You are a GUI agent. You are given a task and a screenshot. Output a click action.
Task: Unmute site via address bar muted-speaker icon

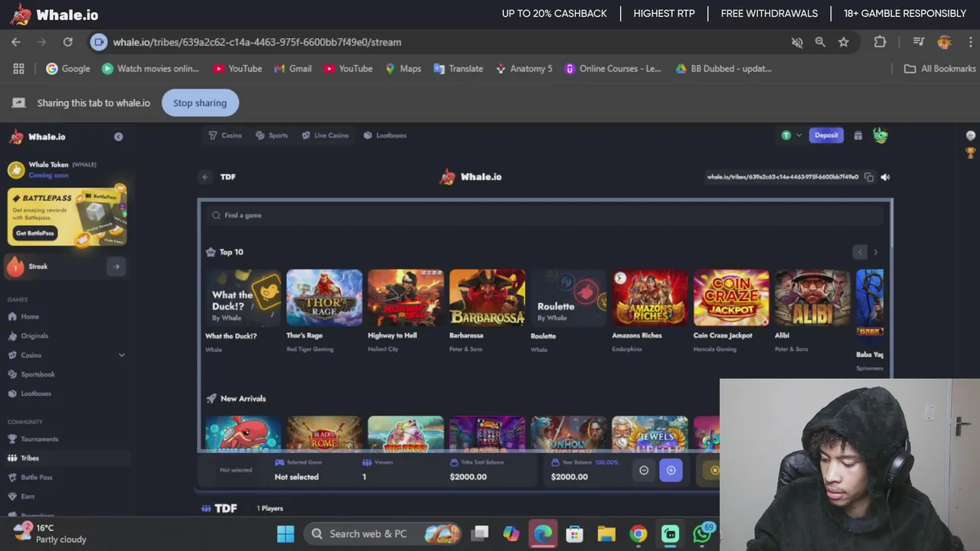[797, 42]
